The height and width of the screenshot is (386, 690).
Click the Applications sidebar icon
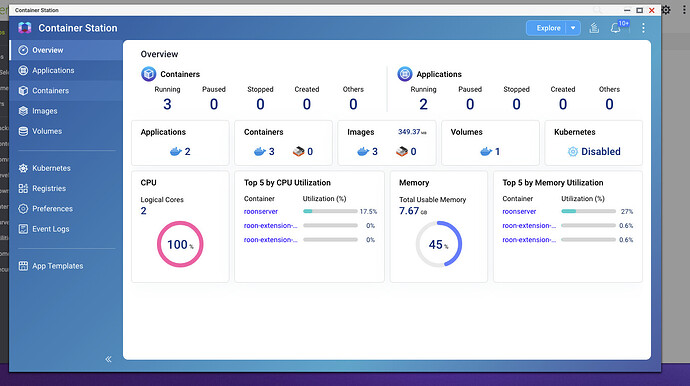[23, 70]
